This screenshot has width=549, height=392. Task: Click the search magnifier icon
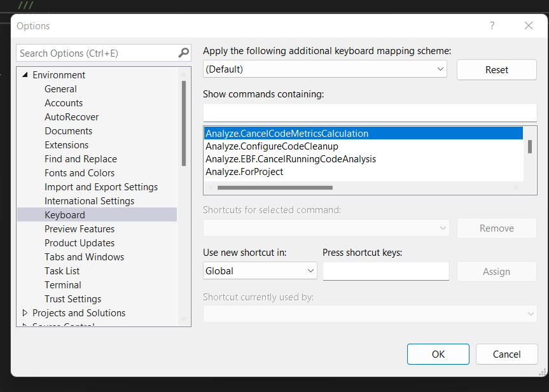[183, 53]
